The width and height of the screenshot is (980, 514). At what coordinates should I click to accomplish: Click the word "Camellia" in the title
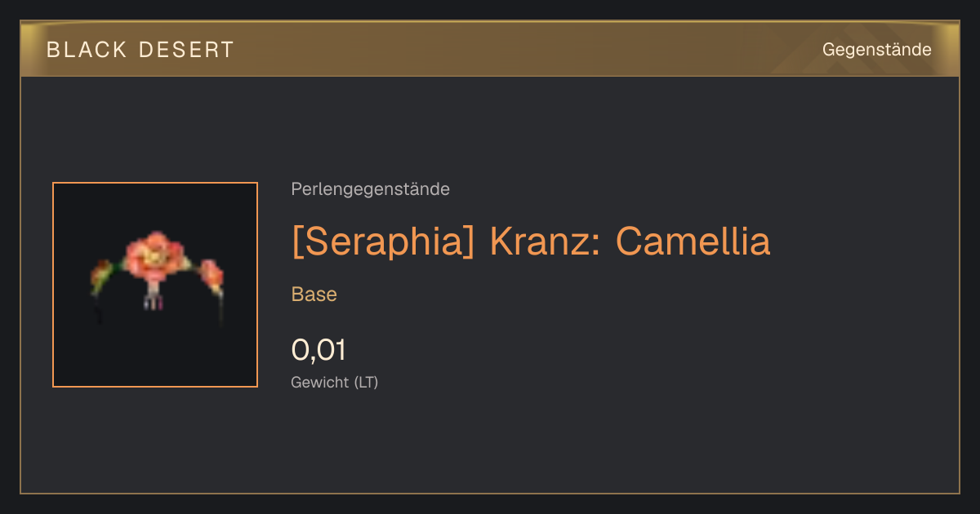tap(693, 241)
